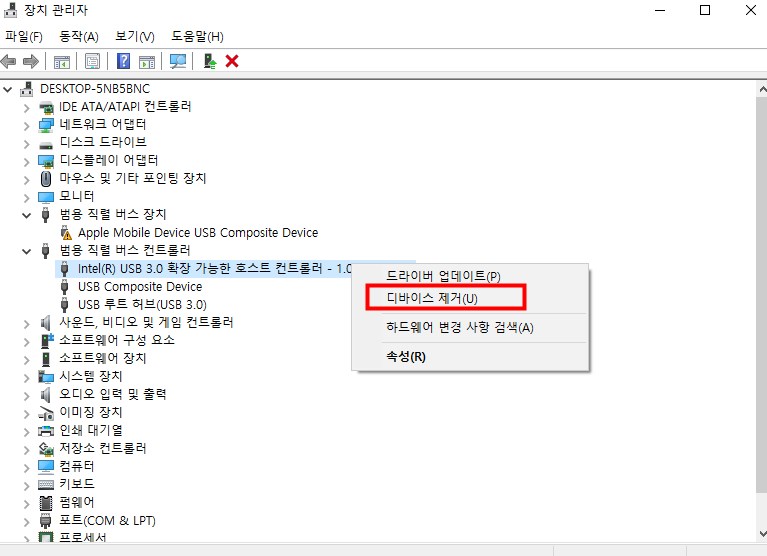Click the 이미징 장치 scanner icon
767x556 pixels.
[x=46, y=413]
